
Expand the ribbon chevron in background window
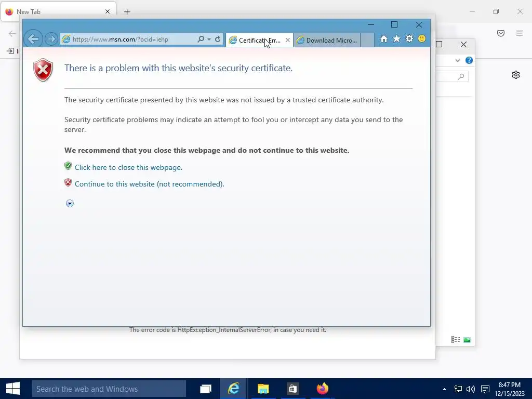[457, 60]
